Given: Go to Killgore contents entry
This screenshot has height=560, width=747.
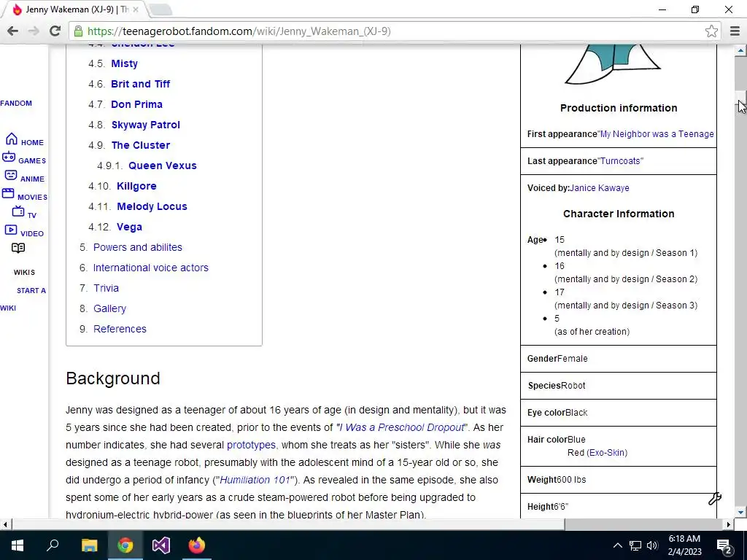Looking at the screenshot, I should (x=136, y=187).
